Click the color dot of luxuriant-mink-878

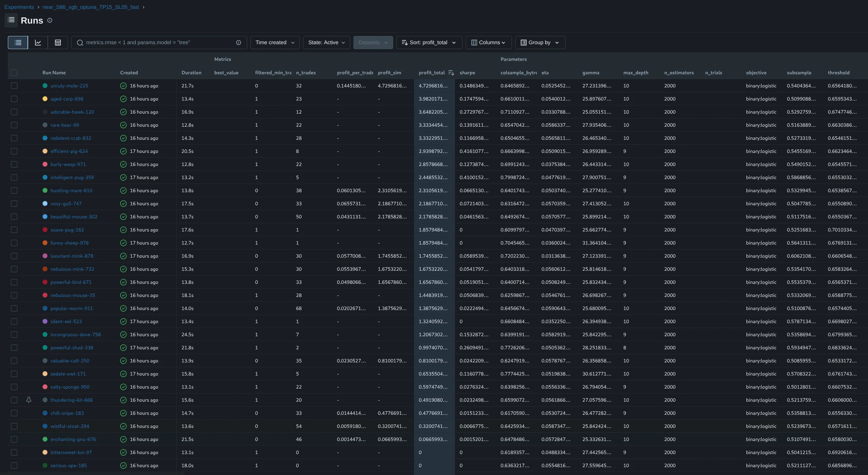45,256
